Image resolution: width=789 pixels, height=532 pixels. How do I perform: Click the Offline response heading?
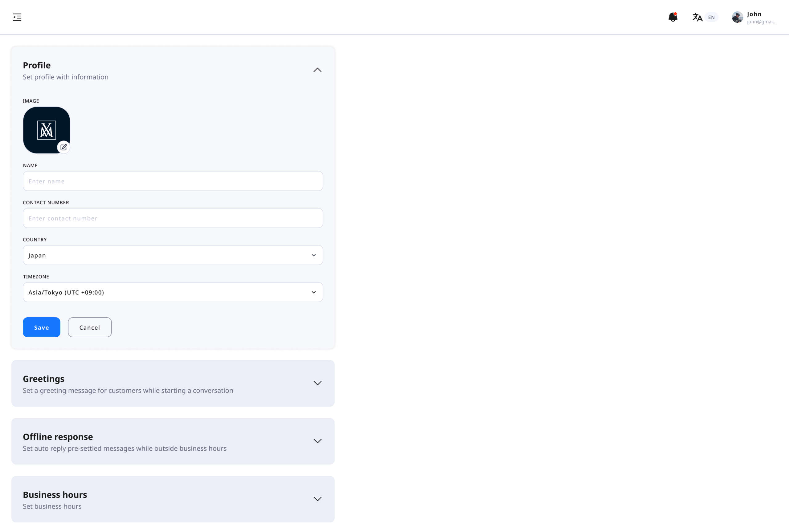(58, 437)
